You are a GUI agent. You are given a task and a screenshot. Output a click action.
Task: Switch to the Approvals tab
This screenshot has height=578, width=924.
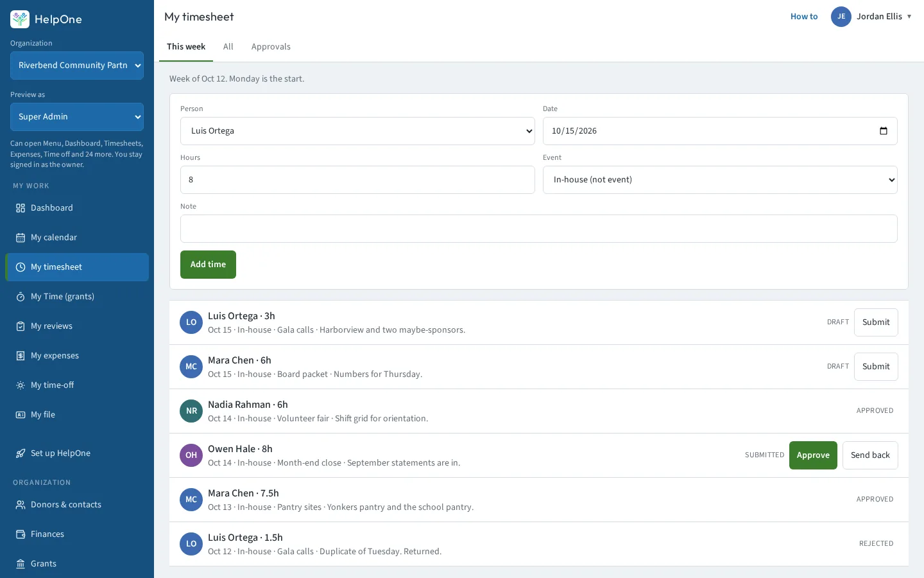click(271, 47)
